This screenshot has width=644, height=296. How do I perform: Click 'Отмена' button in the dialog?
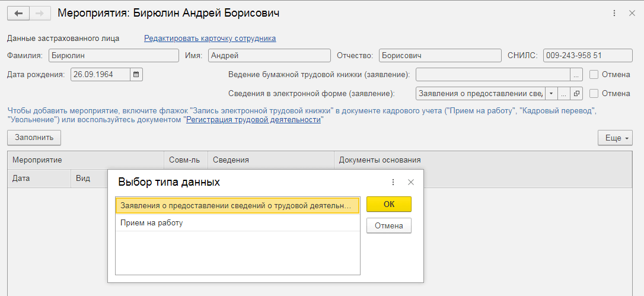pos(388,225)
